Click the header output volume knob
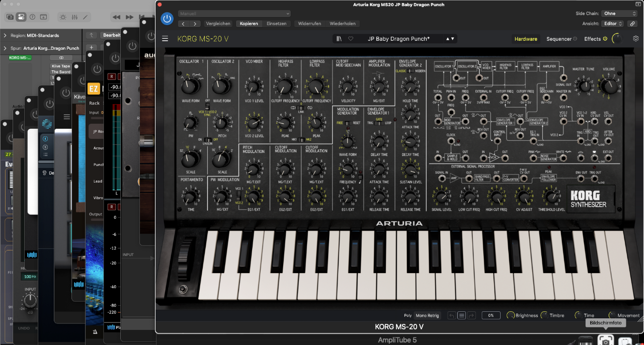The width and height of the screenshot is (644, 345). point(617,39)
